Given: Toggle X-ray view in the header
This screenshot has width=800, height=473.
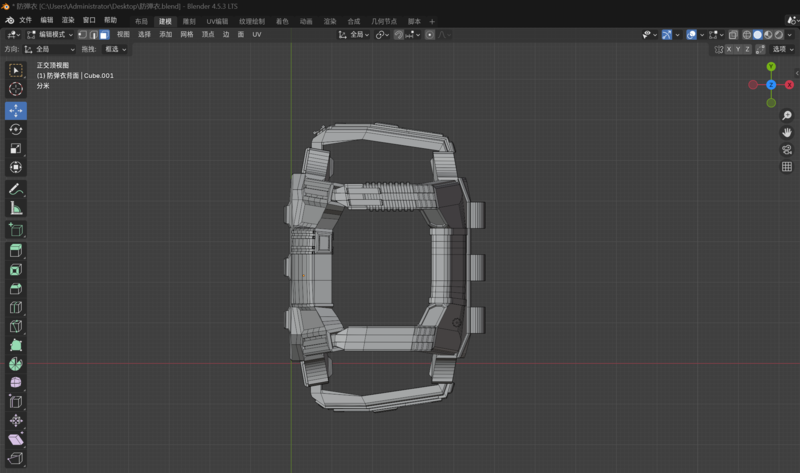Looking at the screenshot, I should (x=731, y=35).
